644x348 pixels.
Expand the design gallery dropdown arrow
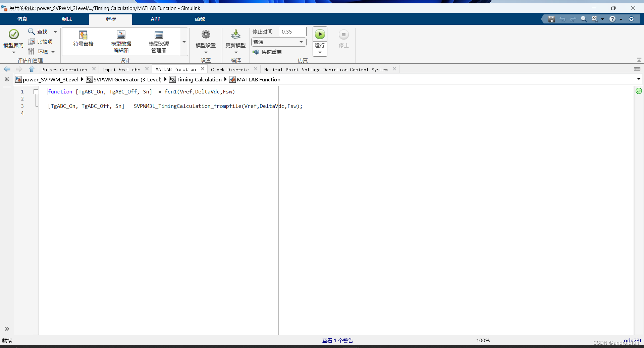coord(184,42)
